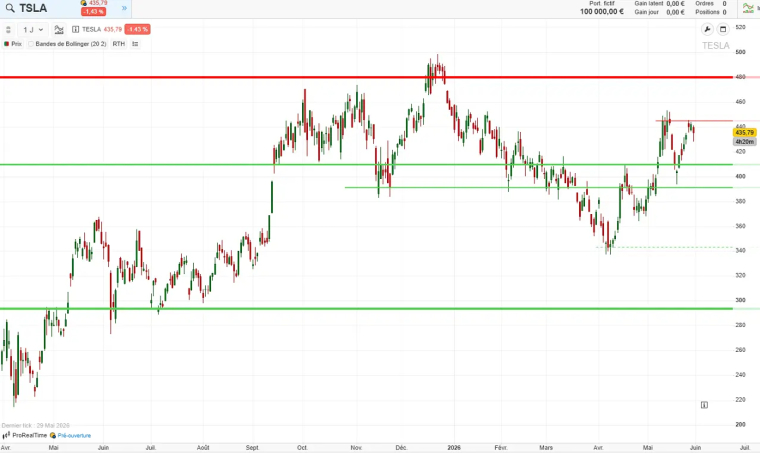760x453 pixels.
Task: Click the Gain latent 0,00 € value
Action: [x=675, y=3]
